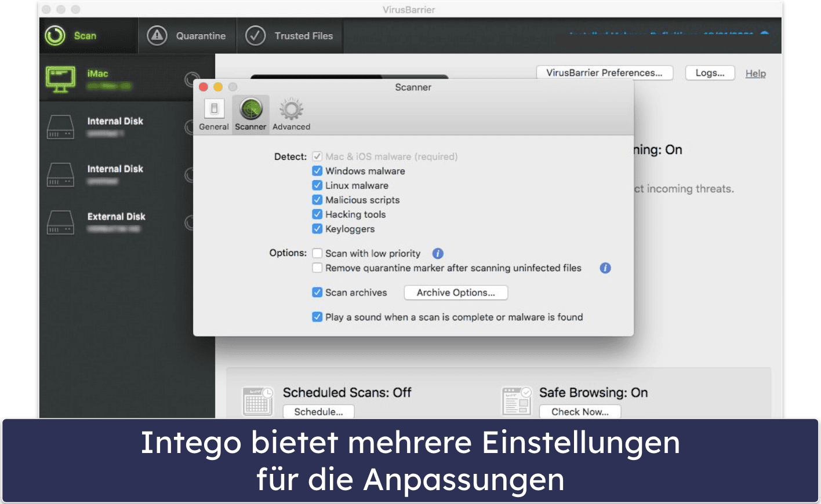Click the Help link

point(755,74)
